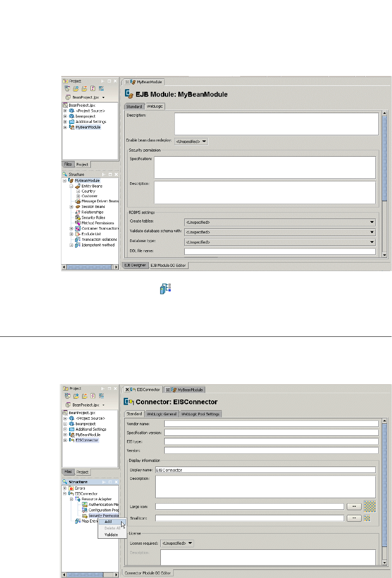Click the Small icon preview thumbnail
The width and height of the screenshot is (392, 578).
[x=367, y=518]
